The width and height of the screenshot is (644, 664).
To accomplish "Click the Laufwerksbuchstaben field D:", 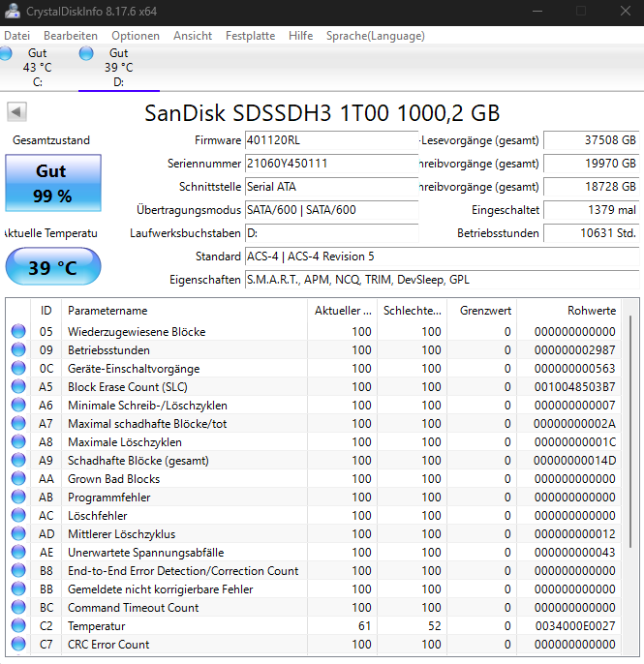I will tap(331, 233).
